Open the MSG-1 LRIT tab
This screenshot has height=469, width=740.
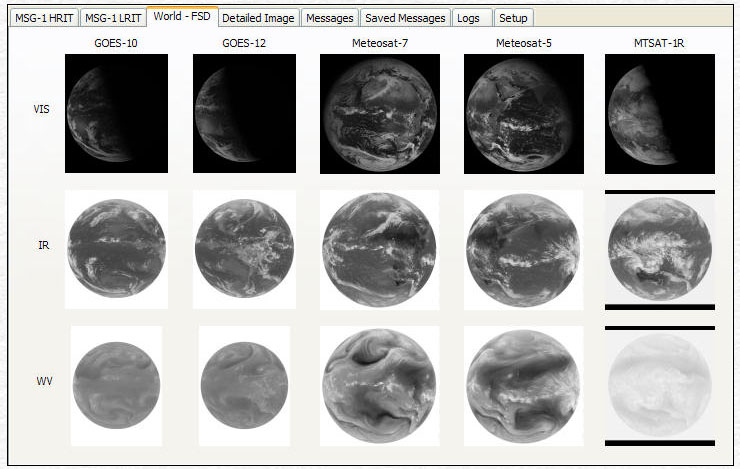click(x=113, y=18)
